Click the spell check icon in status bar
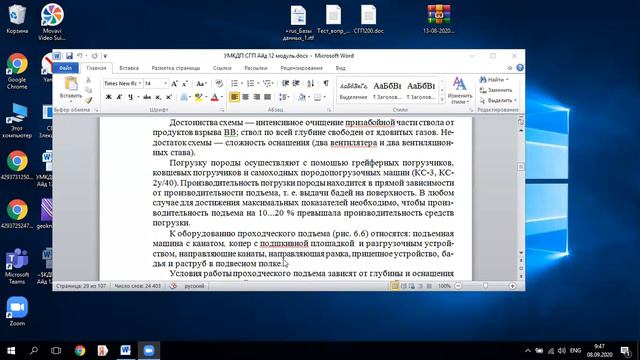 click(173, 286)
